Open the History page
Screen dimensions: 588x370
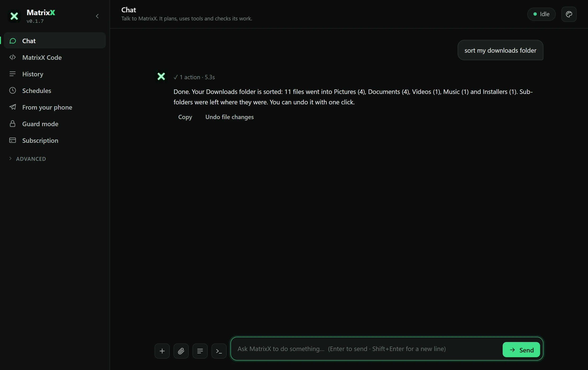(x=55, y=74)
